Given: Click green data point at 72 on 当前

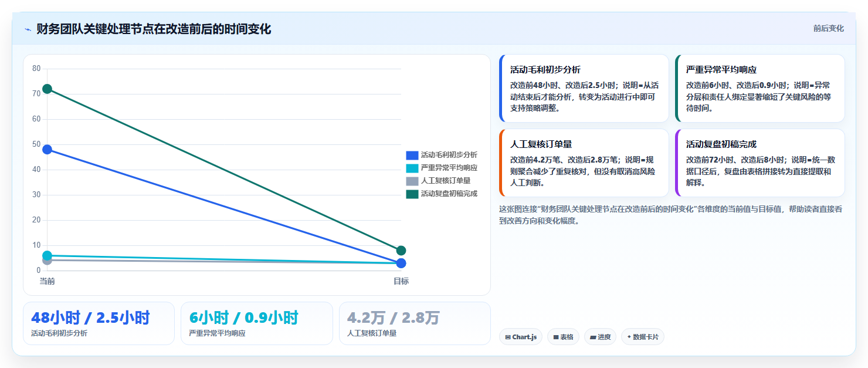Looking at the screenshot, I should (x=47, y=89).
